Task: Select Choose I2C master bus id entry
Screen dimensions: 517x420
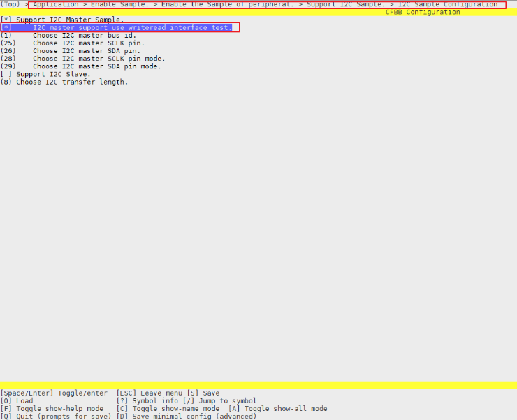Action: click(84, 35)
